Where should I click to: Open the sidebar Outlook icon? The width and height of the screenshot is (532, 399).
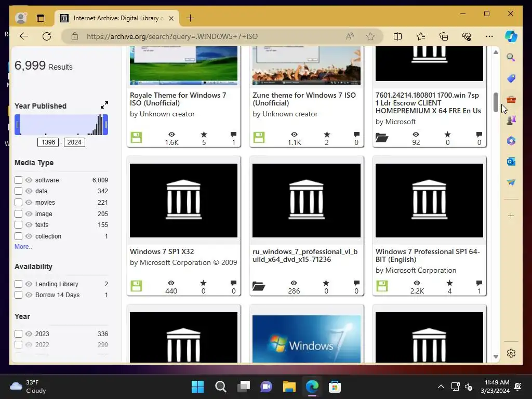tap(511, 162)
